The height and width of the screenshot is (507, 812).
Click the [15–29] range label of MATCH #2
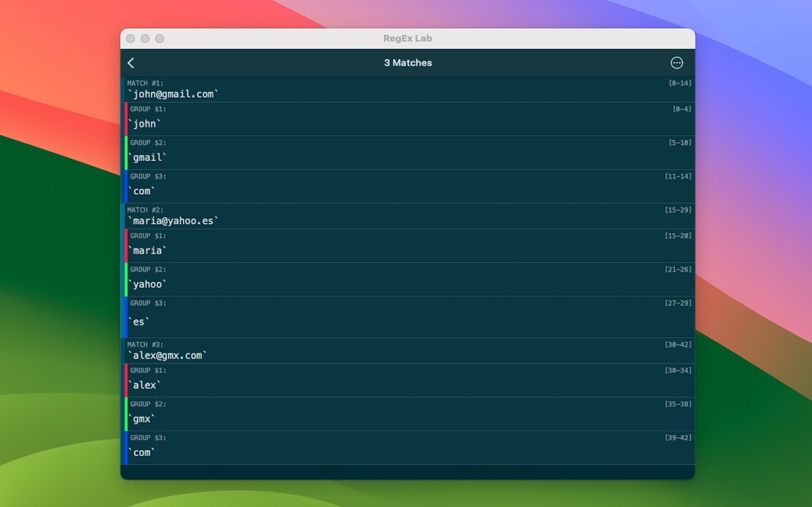tap(679, 210)
